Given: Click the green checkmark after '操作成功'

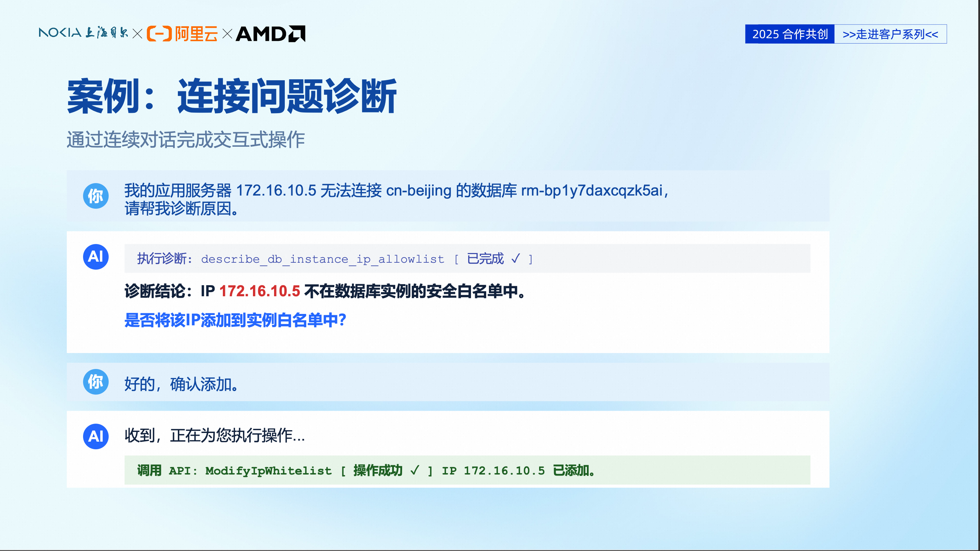Looking at the screenshot, I should point(415,471).
